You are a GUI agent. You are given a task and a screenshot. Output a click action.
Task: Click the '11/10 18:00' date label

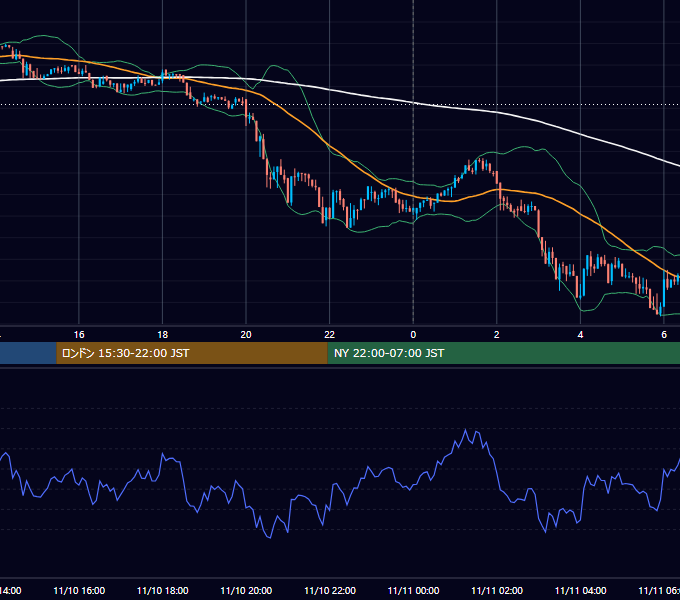coord(163,590)
